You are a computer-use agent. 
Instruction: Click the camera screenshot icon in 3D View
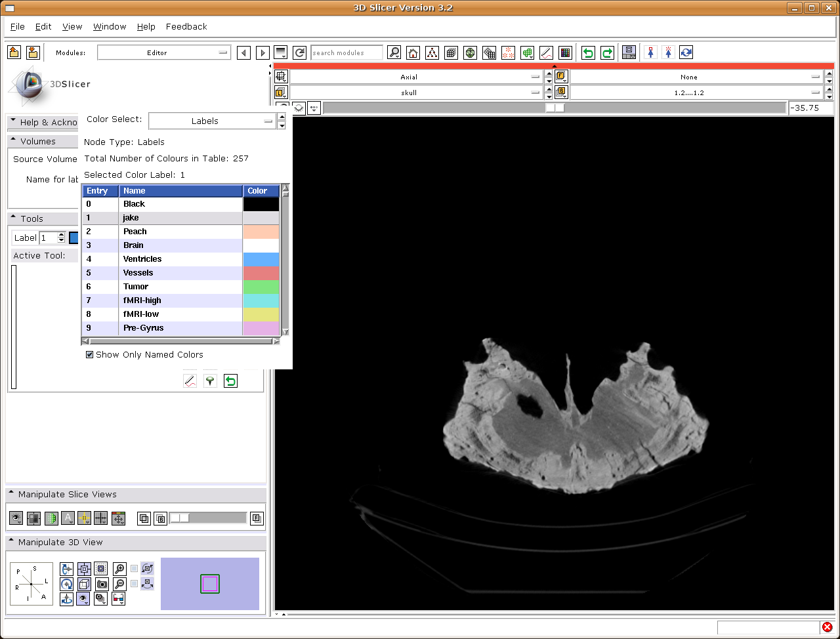(x=102, y=584)
